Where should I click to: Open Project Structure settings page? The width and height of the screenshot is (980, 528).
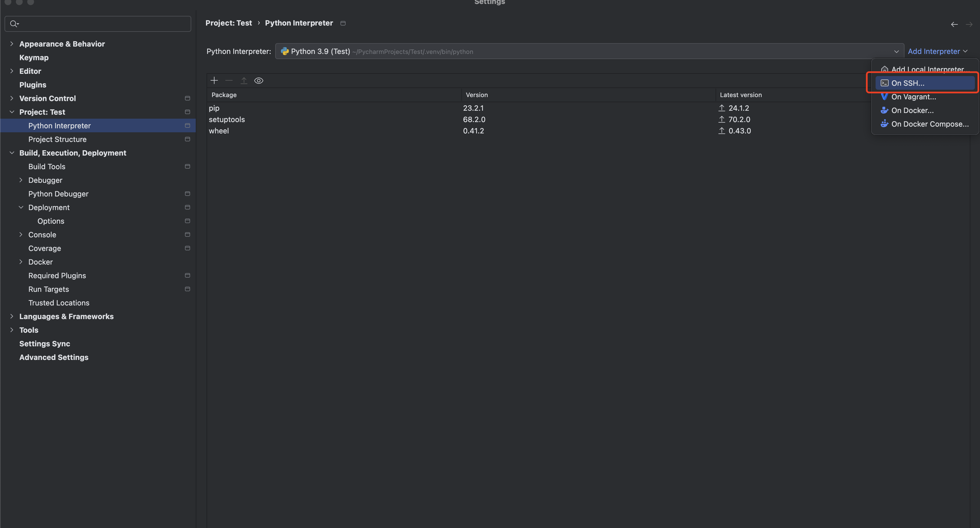click(57, 139)
